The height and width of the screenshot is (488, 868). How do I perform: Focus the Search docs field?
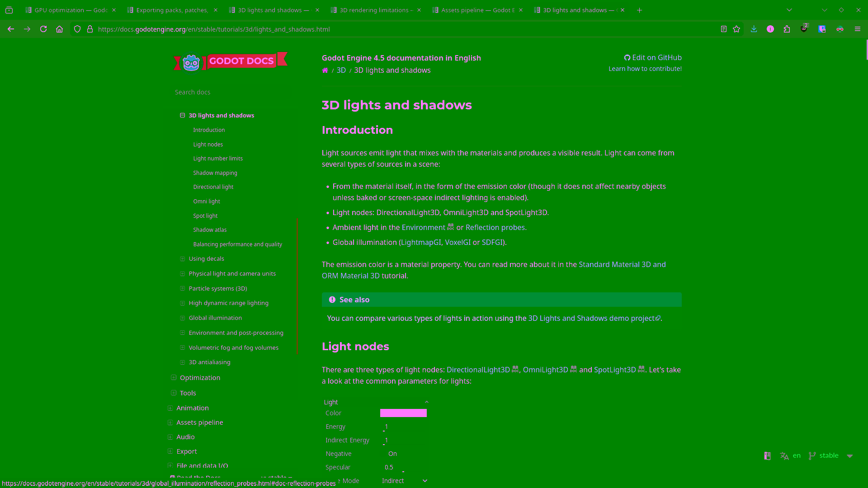[x=231, y=92]
